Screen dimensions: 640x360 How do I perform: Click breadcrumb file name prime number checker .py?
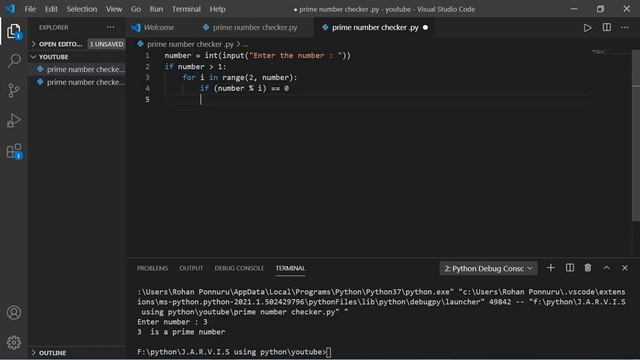pyautogui.click(x=190, y=44)
